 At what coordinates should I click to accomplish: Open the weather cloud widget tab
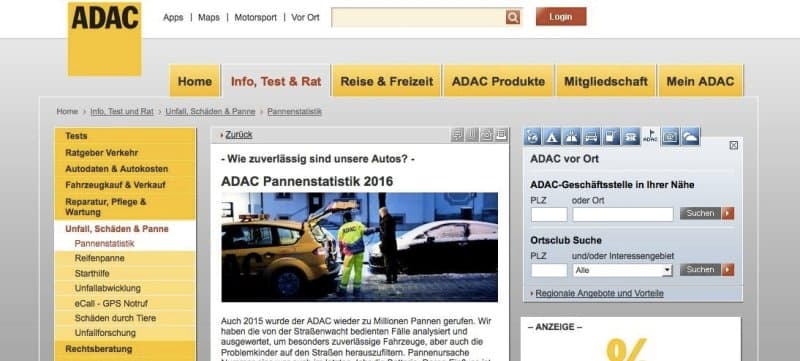[690, 137]
